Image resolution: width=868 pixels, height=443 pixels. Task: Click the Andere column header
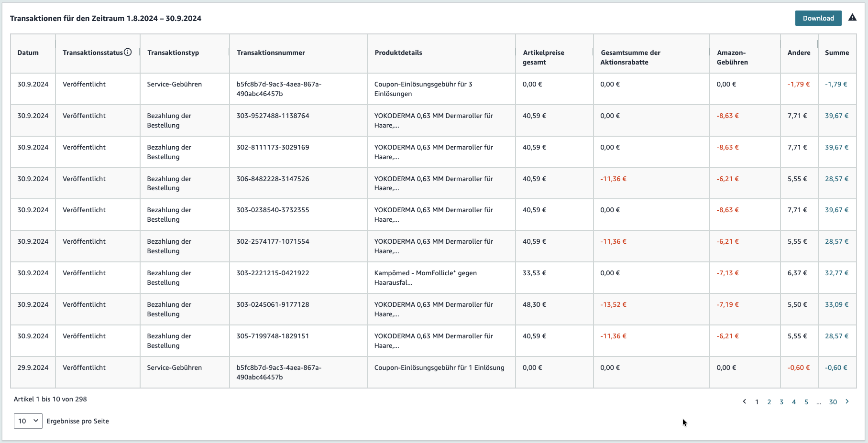[x=799, y=53]
